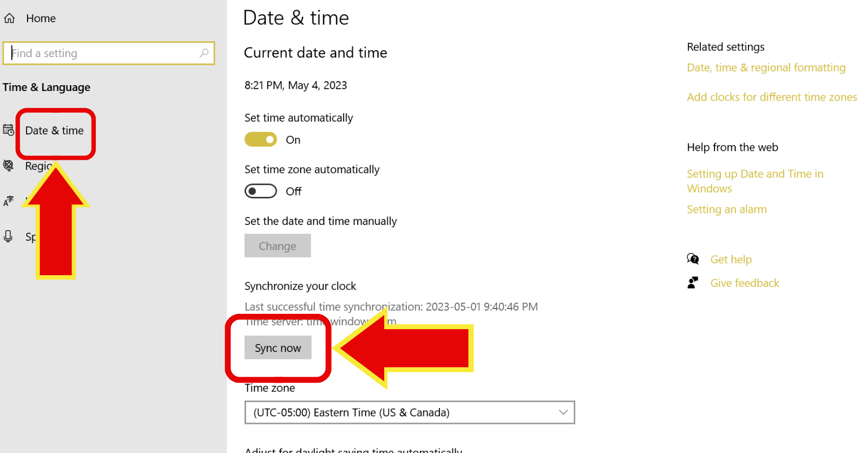This screenshot has height=453, width=868.
Task: Click the Change button for manual time
Action: pos(277,246)
